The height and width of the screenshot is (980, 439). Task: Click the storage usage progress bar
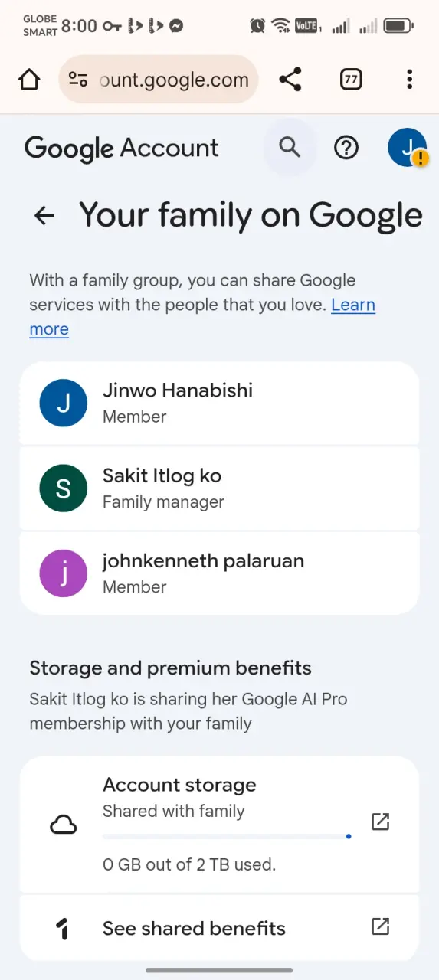pos(227,837)
